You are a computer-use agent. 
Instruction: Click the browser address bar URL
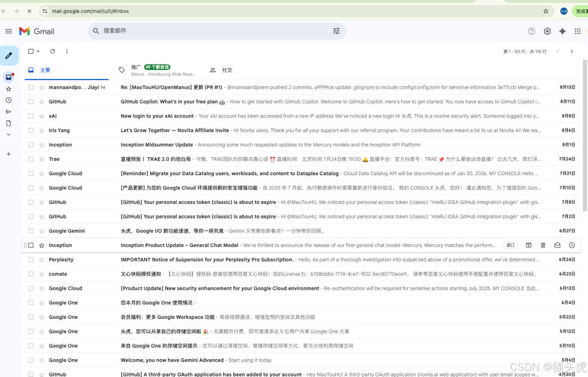(90, 11)
